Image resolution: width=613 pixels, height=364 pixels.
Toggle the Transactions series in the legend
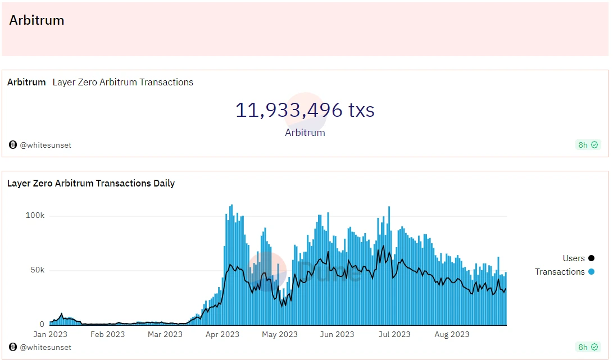[x=565, y=271]
